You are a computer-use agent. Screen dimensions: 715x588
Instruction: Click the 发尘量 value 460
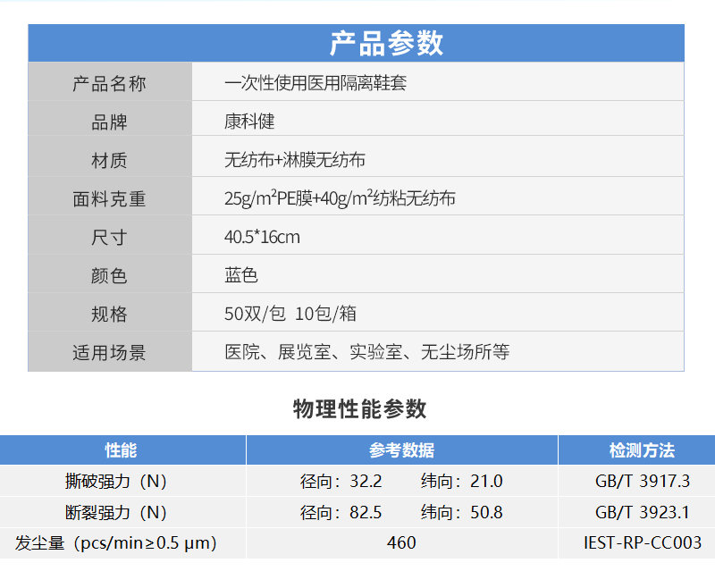pyautogui.click(x=401, y=542)
